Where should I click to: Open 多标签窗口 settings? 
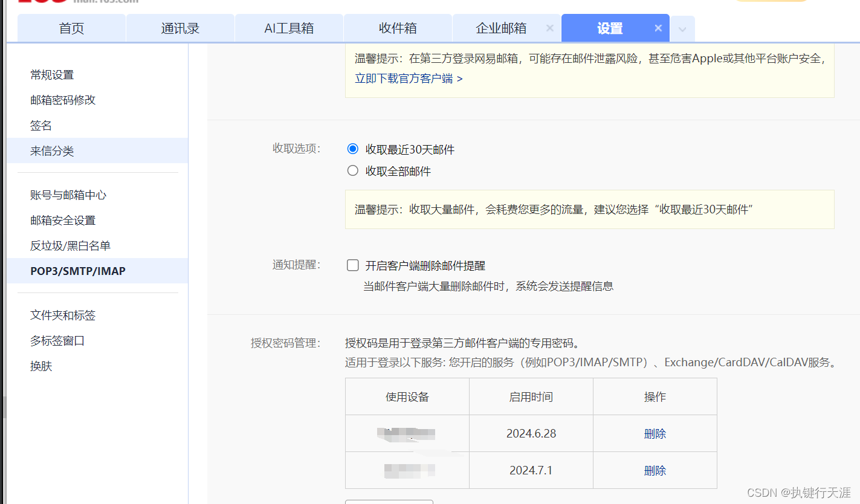97,341
